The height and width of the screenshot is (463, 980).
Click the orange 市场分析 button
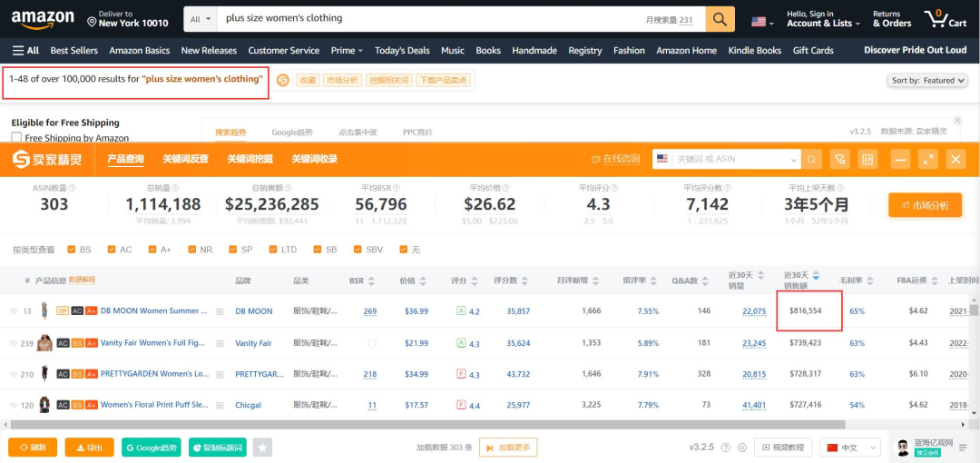click(925, 205)
